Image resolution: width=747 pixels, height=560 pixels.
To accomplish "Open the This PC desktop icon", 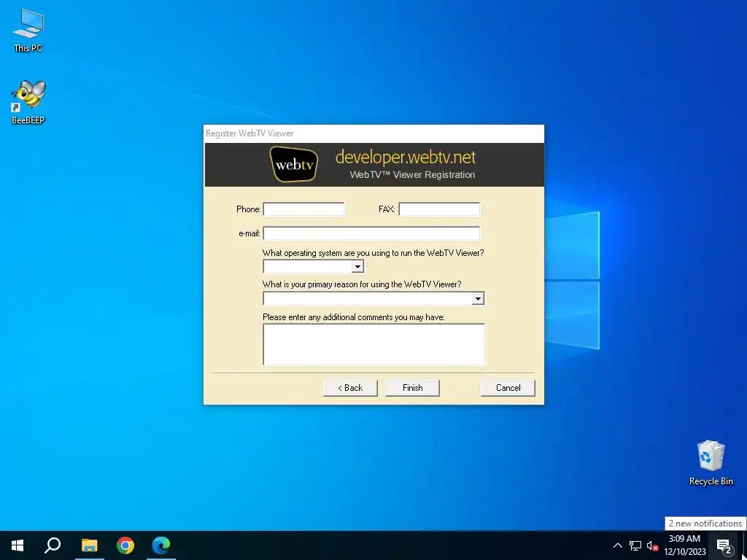I will [x=28, y=31].
